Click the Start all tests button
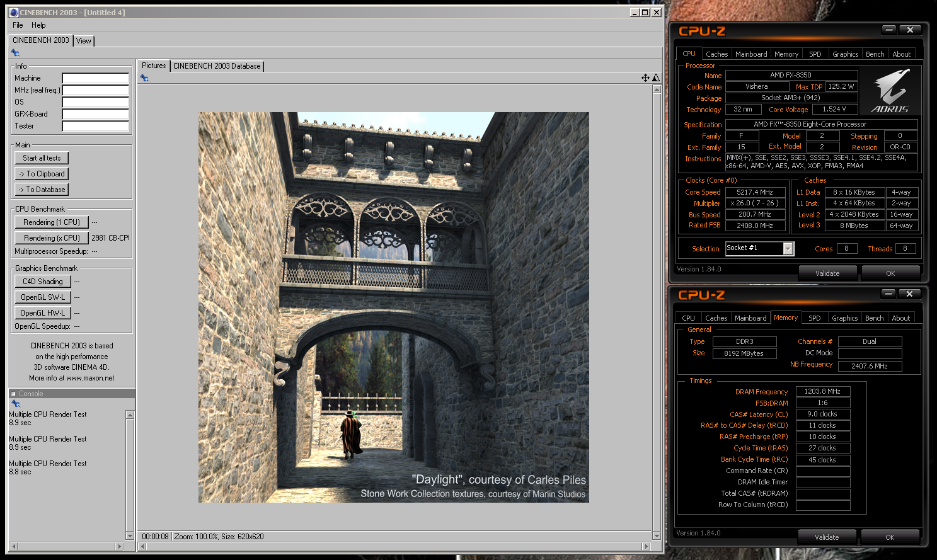The height and width of the screenshot is (560, 937). point(42,158)
